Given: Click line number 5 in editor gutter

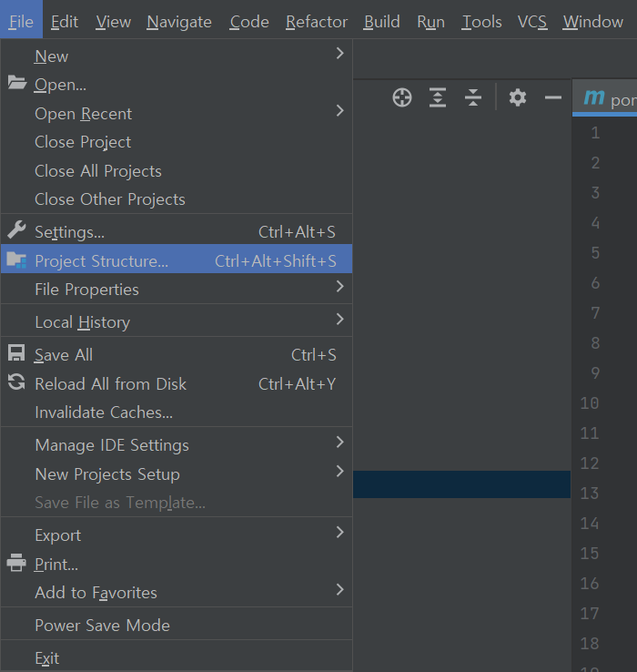Looking at the screenshot, I should [x=595, y=252].
